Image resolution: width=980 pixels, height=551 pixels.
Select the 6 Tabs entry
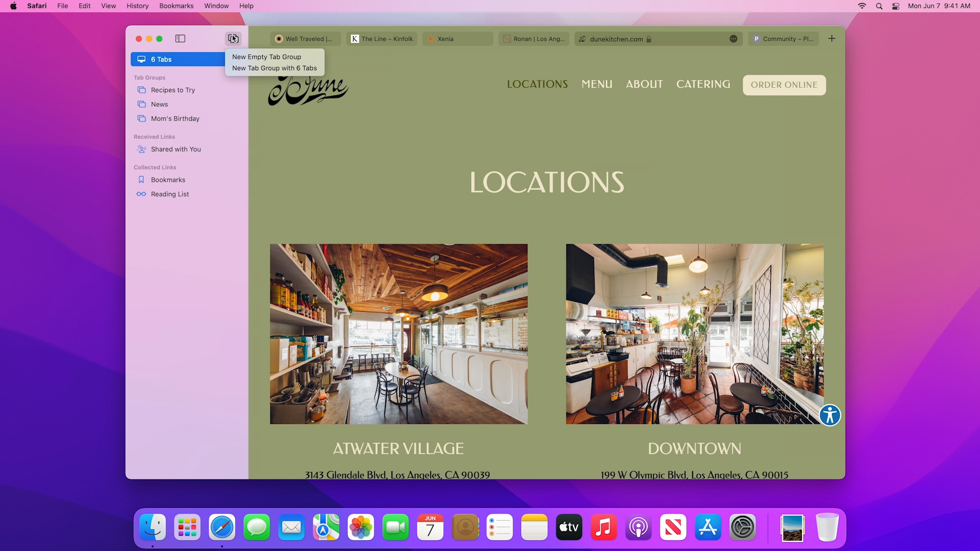[x=160, y=59]
